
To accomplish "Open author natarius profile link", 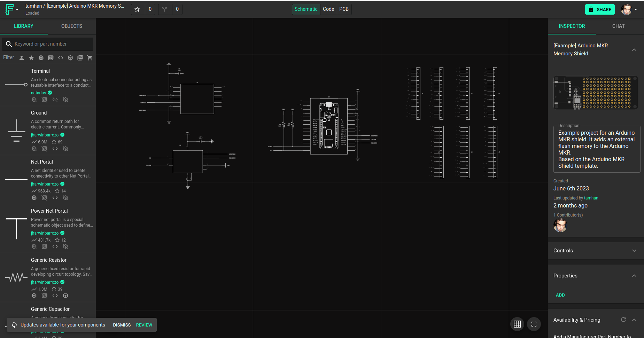I will point(38,93).
